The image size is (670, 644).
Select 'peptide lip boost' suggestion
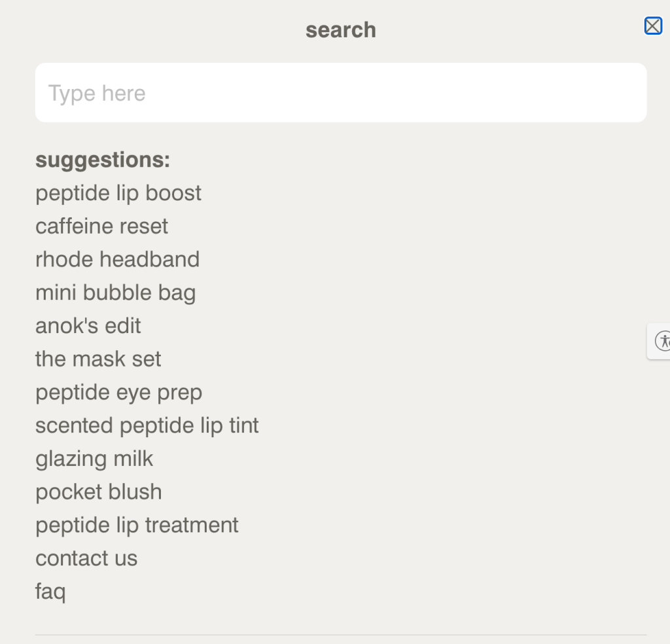118,193
